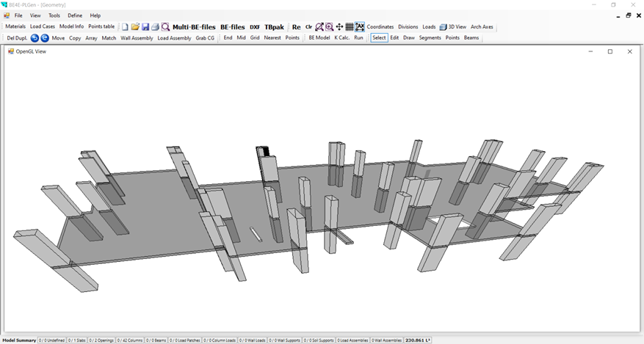Click the Divisions toolbar button
The image size is (644, 344).
pyautogui.click(x=408, y=26)
